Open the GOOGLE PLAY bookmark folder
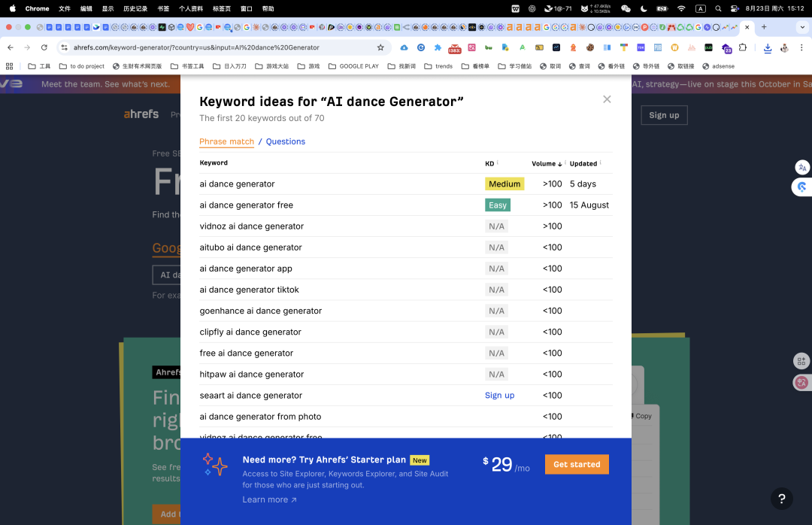 pyautogui.click(x=353, y=66)
